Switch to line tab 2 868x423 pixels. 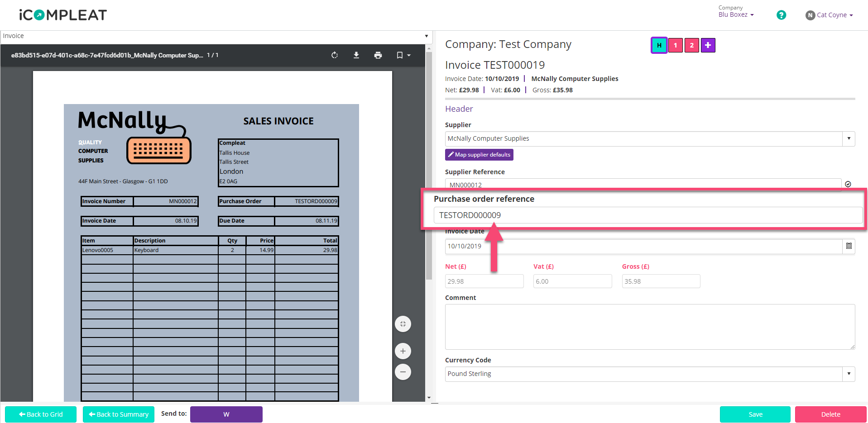click(x=692, y=45)
